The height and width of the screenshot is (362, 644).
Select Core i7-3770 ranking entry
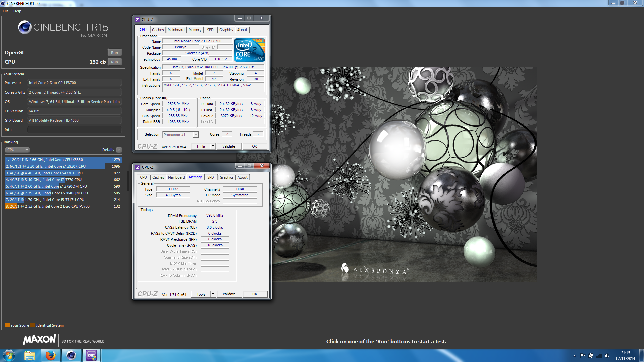tap(63, 180)
